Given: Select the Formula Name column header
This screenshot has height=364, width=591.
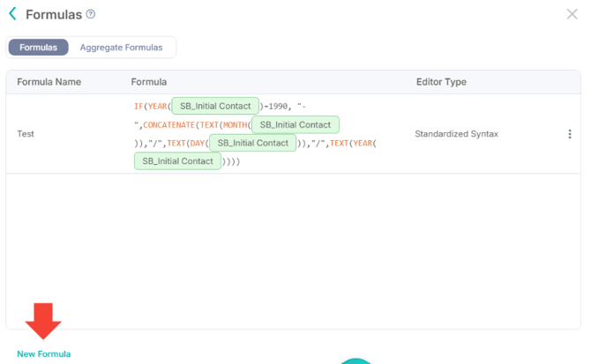Looking at the screenshot, I should [x=49, y=82].
